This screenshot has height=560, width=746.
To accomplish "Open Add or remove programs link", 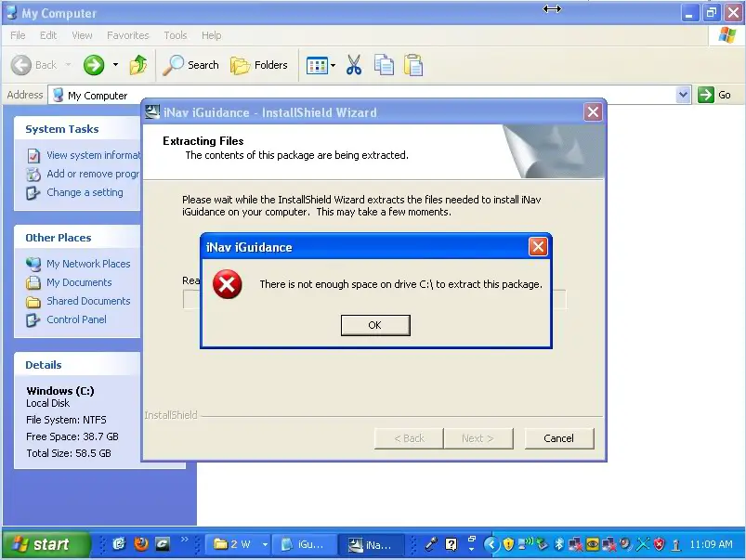I will coord(93,174).
